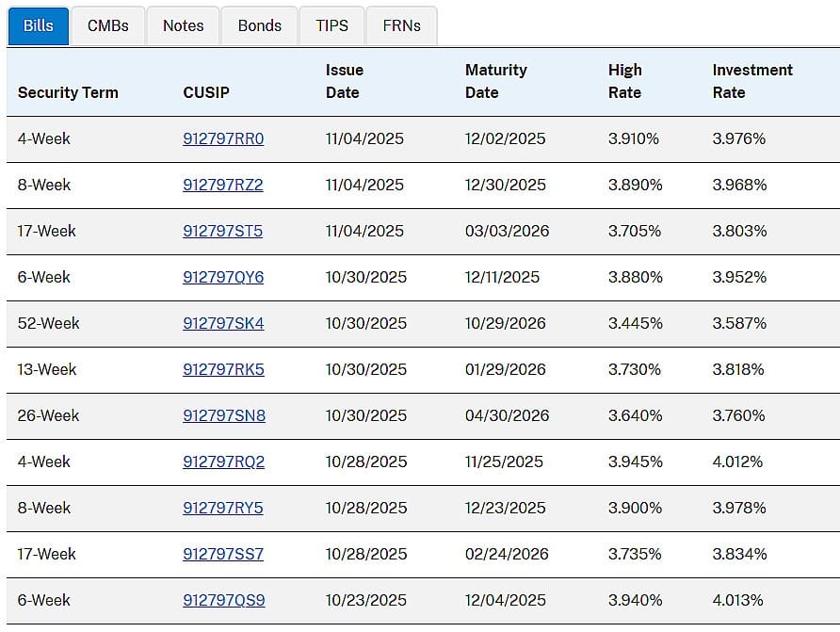Open CUSIP link 912797RK5
This screenshot has height=632, width=840.
223,369
